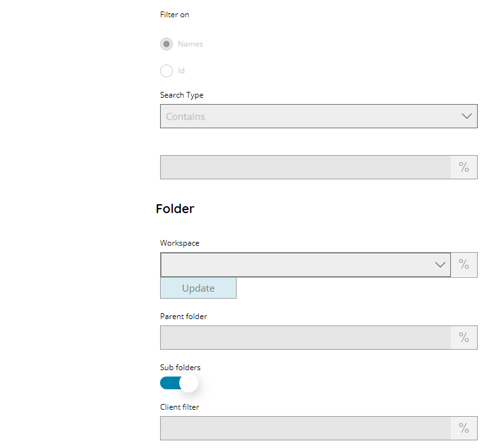The height and width of the screenshot is (448, 493).
Task: Select the Names radio button
Action: tap(166, 44)
